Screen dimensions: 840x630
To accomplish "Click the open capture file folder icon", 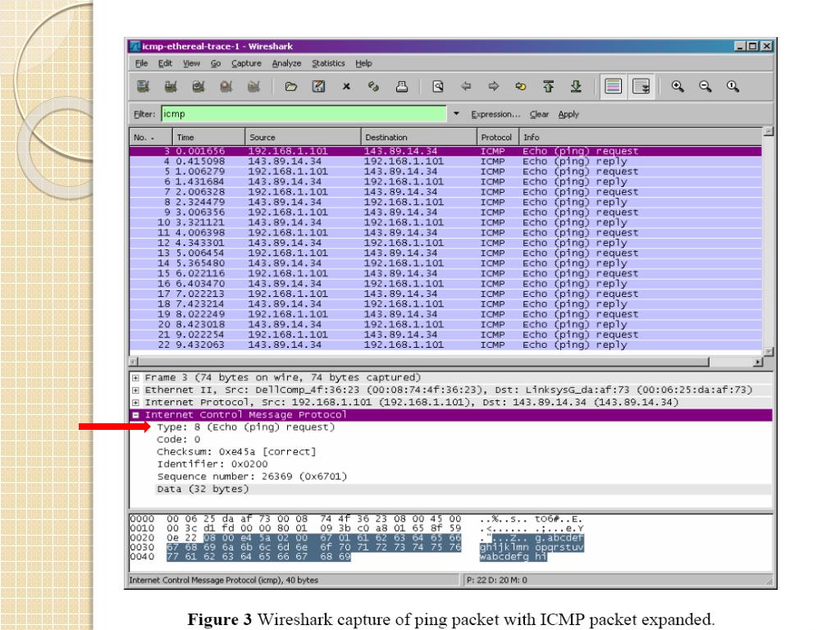I will 291,86.
